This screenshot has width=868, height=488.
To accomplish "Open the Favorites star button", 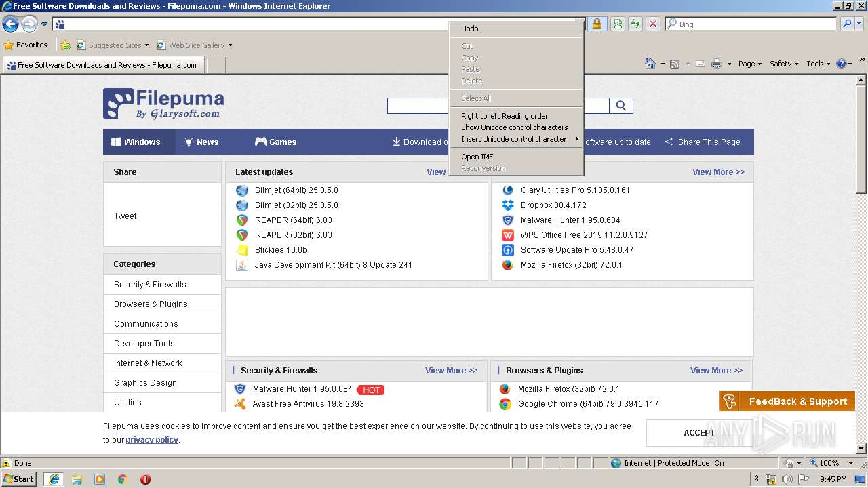I will 26,45.
